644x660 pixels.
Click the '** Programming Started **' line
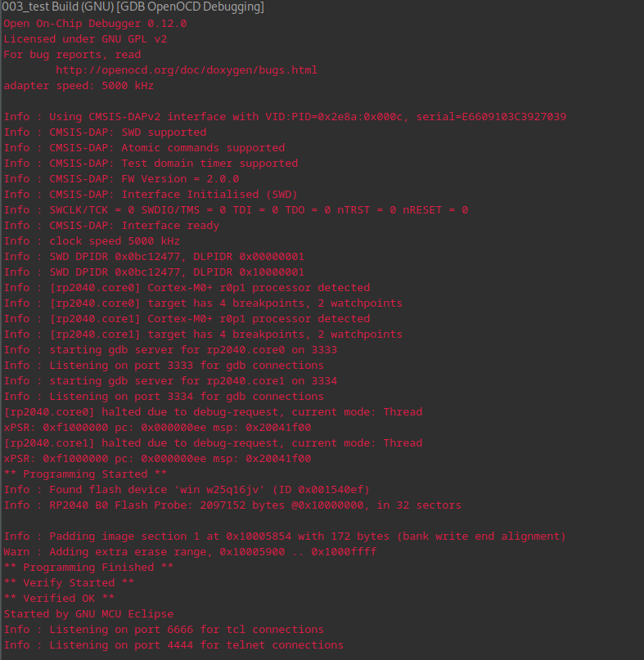(x=85, y=474)
